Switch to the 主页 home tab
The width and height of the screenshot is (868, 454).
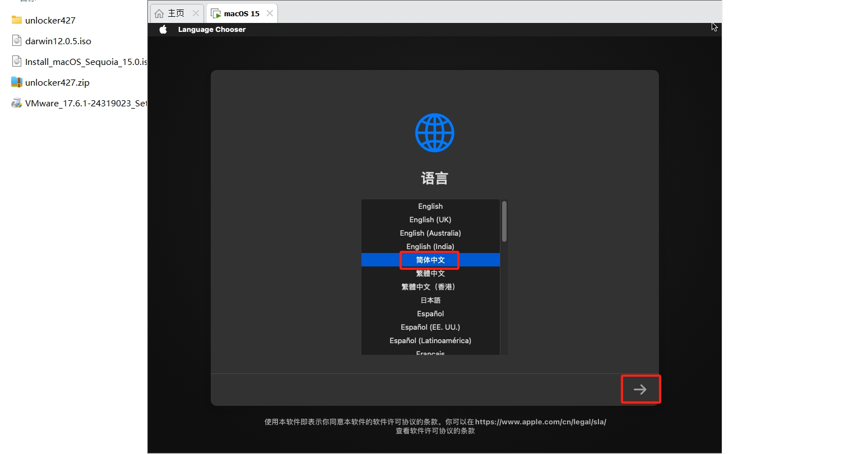click(170, 13)
